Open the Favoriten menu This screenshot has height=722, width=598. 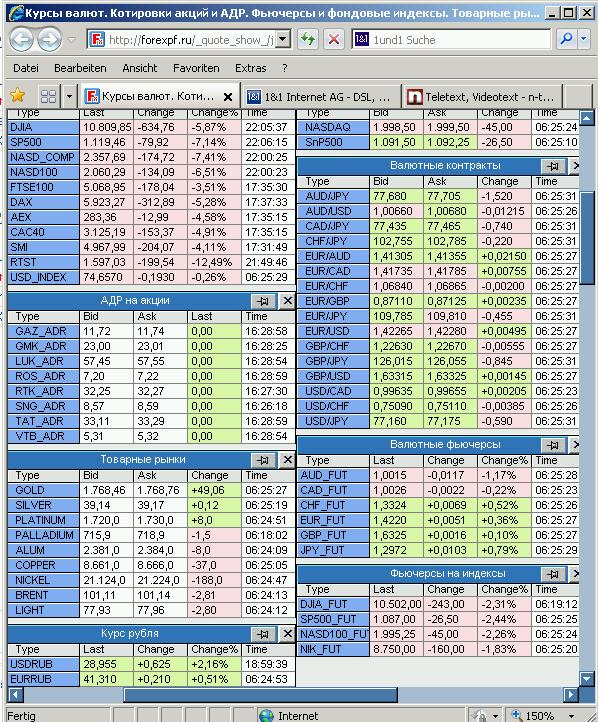pyautogui.click(x=196, y=68)
